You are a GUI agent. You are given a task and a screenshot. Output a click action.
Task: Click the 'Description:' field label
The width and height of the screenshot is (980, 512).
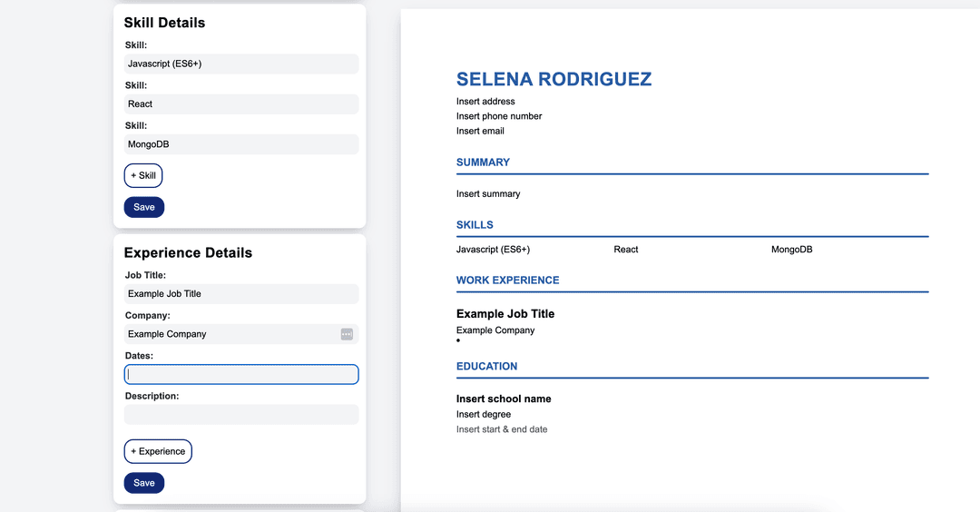tap(152, 397)
